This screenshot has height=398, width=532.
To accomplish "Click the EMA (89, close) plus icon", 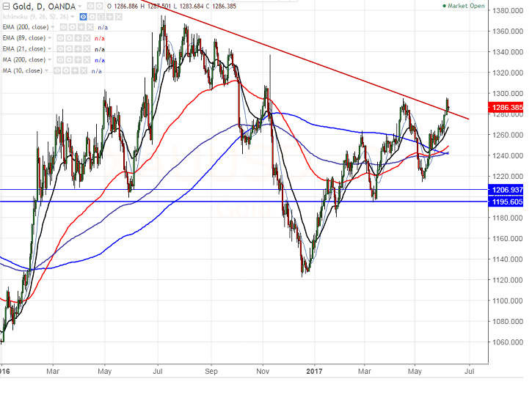I will pos(78,38).
